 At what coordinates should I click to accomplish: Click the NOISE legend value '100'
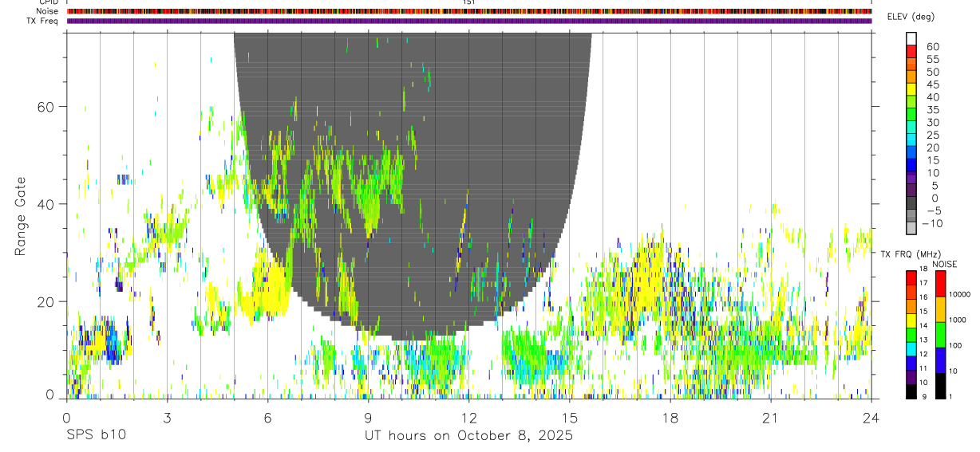click(955, 345)
